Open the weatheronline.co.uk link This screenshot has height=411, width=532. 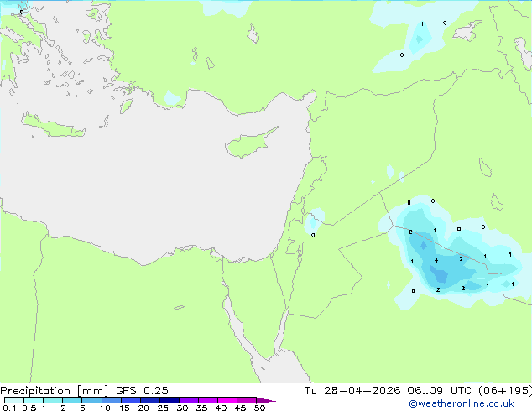[x=462, y=403]
